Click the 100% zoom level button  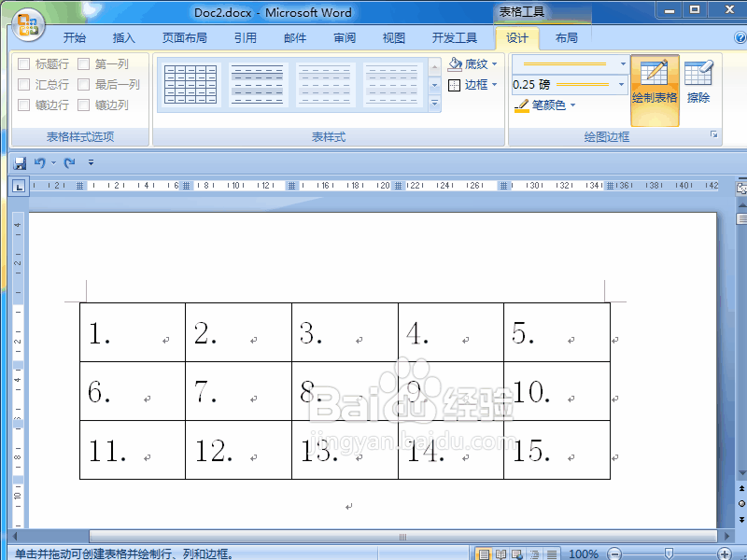[584, 553]
